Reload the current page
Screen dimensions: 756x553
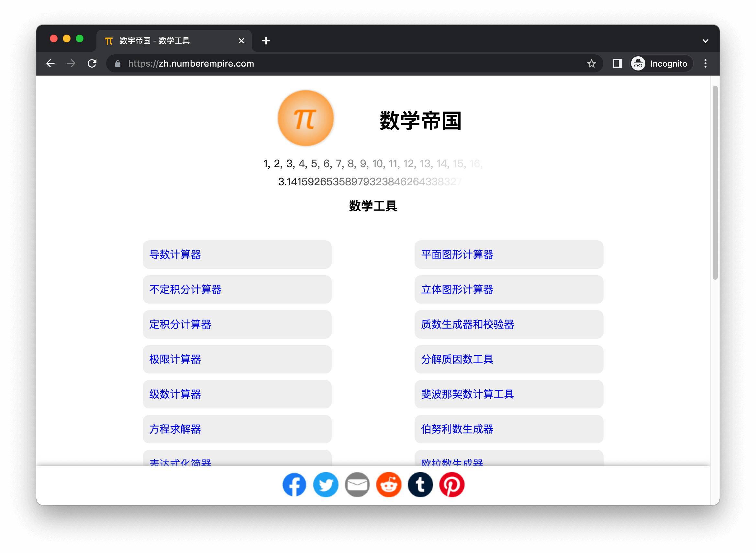pyautogui.click(x=92, y=64)
